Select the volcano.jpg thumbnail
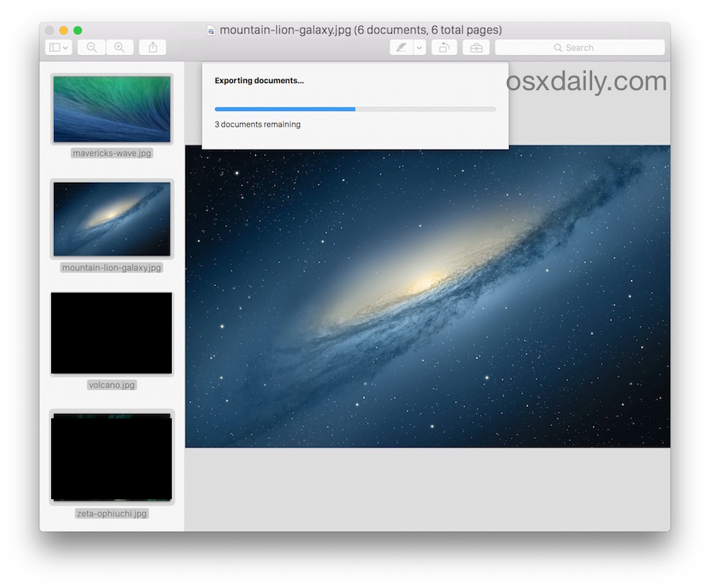 coord(111,332)
